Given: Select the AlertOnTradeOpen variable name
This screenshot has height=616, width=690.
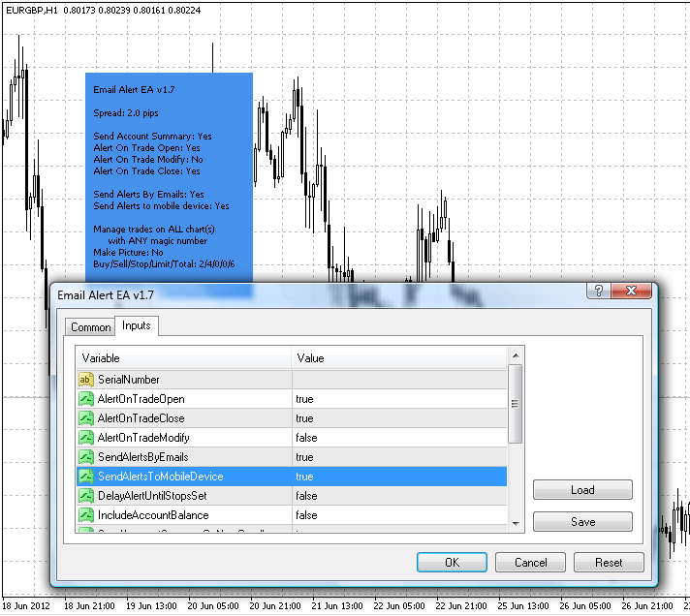Looking at the screenshot, I should (x=141, y=399).
